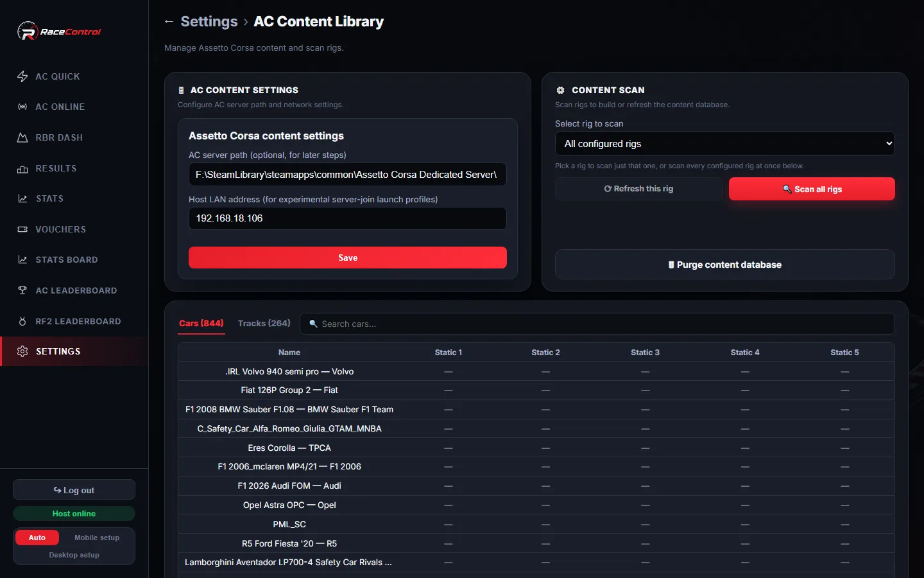The image size is (924, 578).
Task: Select R5 Ford Fiesta '20 row
Action: 536,543
